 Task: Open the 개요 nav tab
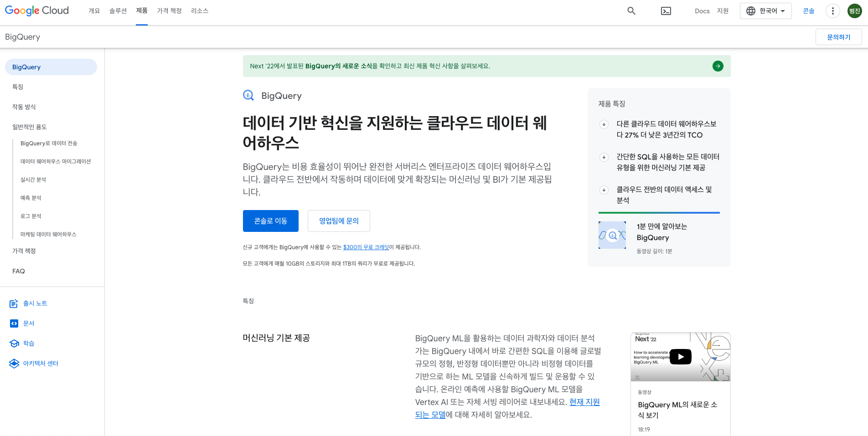tap(94, 11)
